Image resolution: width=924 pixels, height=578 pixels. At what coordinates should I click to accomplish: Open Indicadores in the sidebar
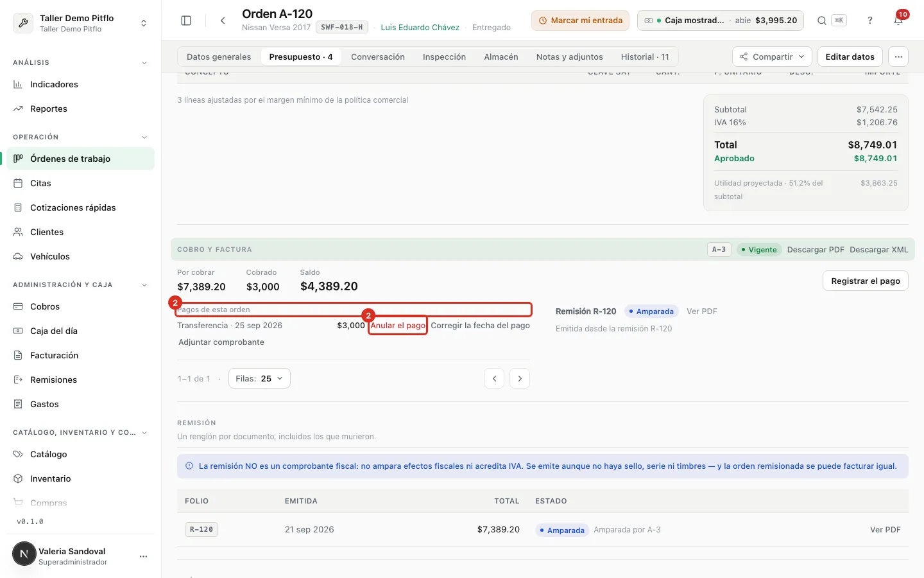pyautogui.click(x=81, y=84)
